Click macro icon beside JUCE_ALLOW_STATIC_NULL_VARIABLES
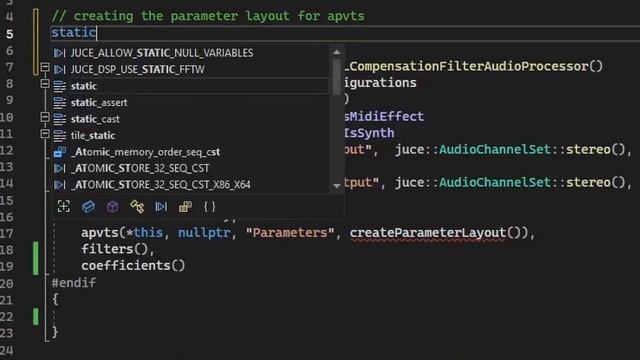Screen dimensions: 640x360 point(60,53)
